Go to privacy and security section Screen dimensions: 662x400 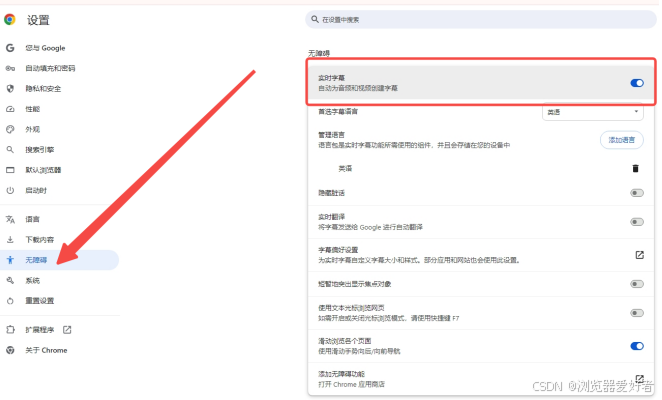(43, 89)
